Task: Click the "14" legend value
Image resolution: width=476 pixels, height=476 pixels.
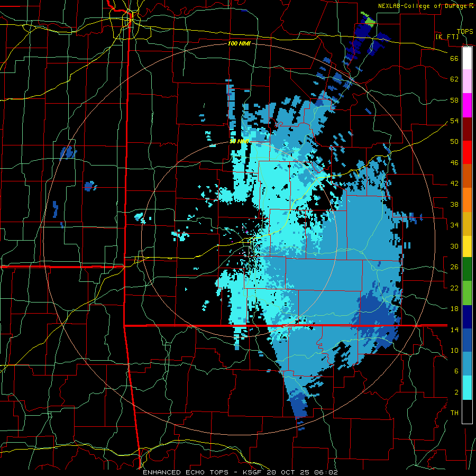Action: 454,329
